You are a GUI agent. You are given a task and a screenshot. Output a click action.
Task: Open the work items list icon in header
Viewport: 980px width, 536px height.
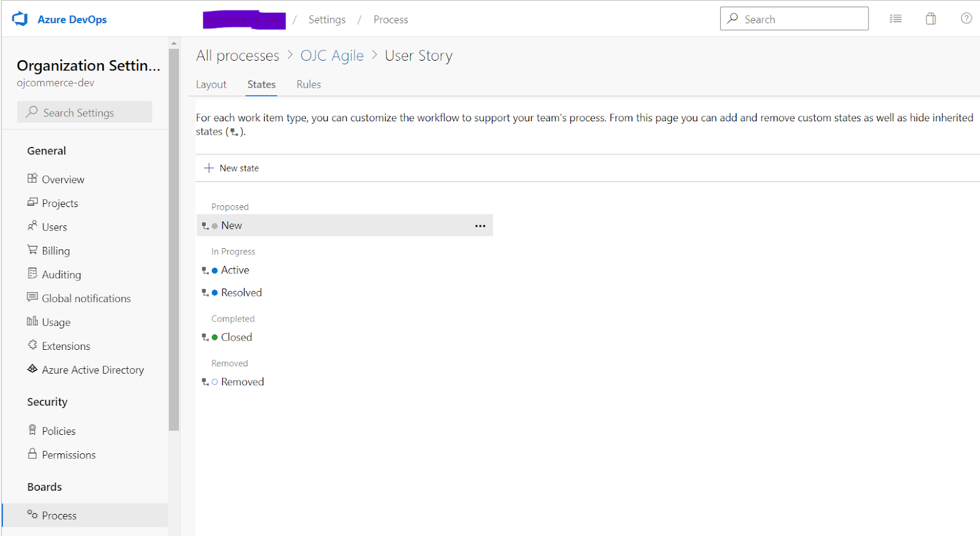[895, 19]
